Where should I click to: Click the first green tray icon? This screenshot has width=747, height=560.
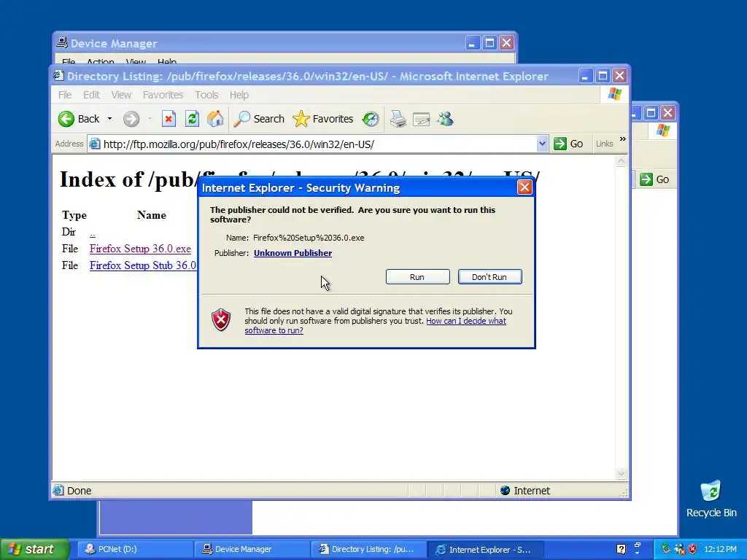[x=665, y=549]
